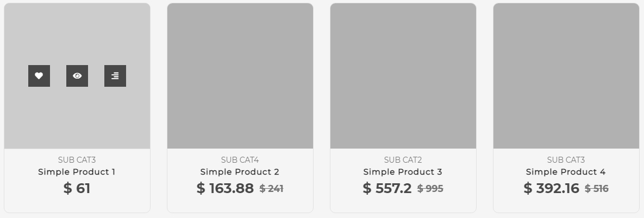644x218 pixels.
Task: Open the Simple Product 3 title link
Action: coord(403,172)
